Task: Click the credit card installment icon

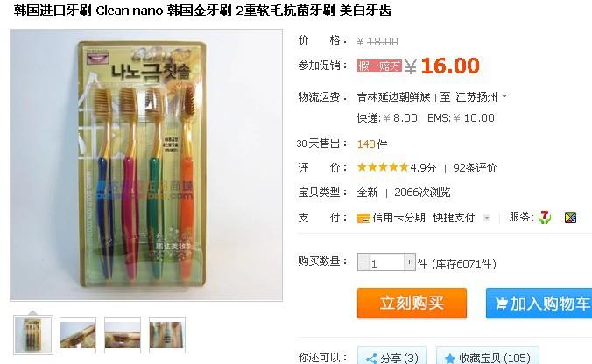Action: pos(363,218)
